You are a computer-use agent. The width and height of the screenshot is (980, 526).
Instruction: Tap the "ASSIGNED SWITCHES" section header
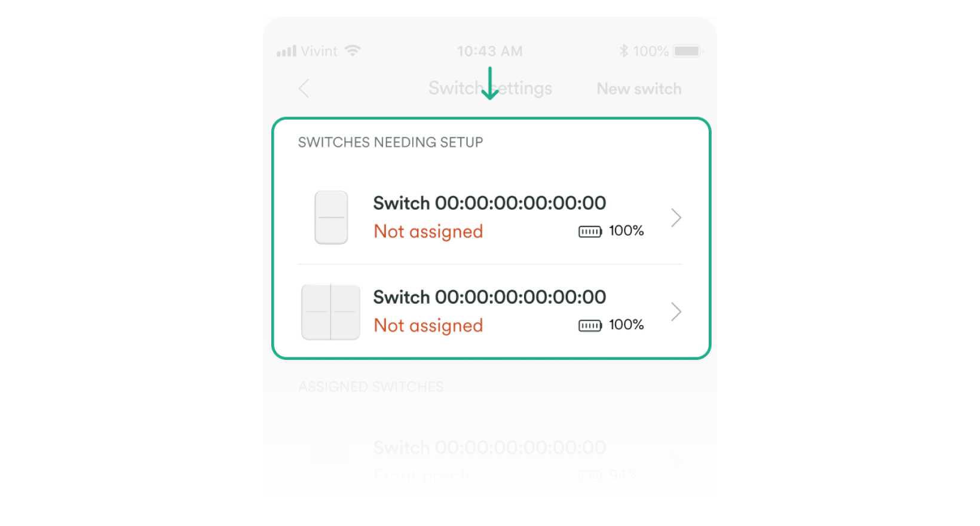(370, 387)
